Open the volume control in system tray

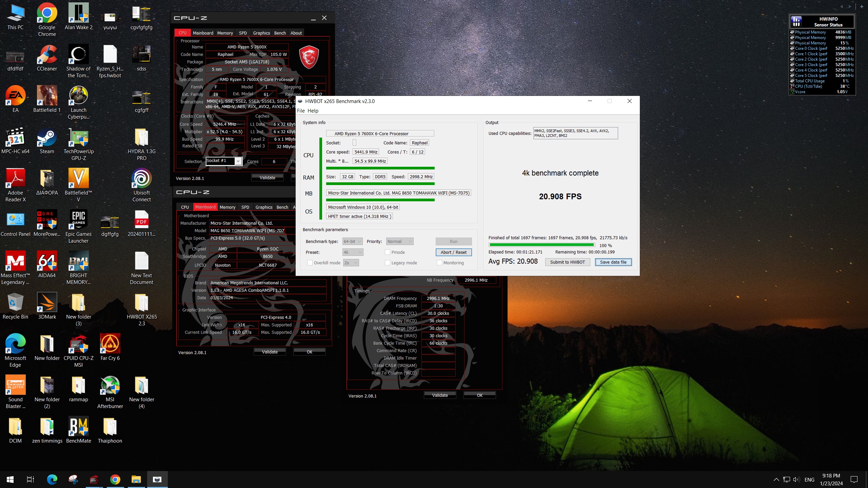pyautogui.click(x=796, y=480)
